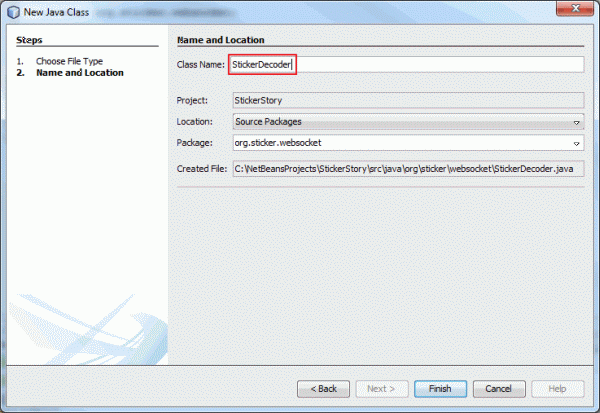
Task: Click the 'Project:' label
Action: (192, 100)
